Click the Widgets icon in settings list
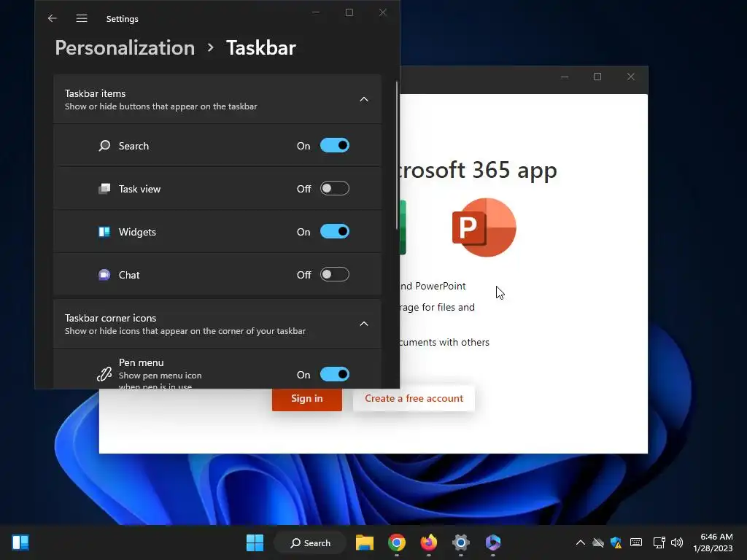 coord(104,232)
